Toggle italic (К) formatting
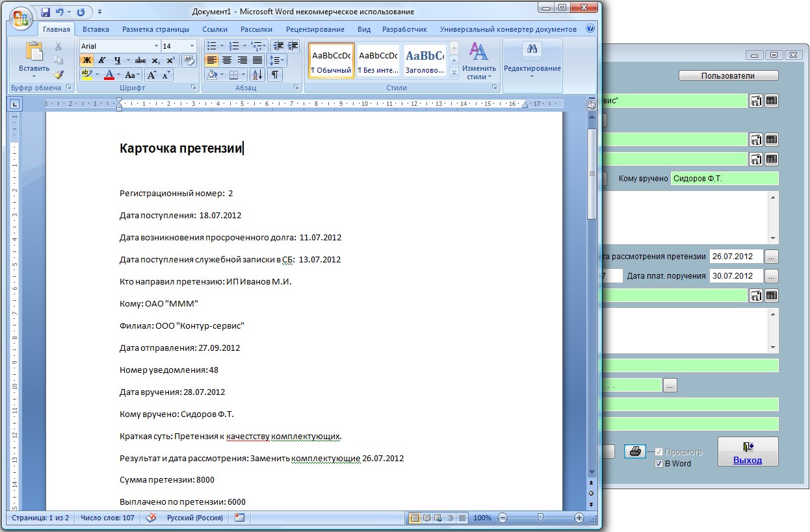The width and height of the screenshot is (810, 532). click(x=101, y=60)
